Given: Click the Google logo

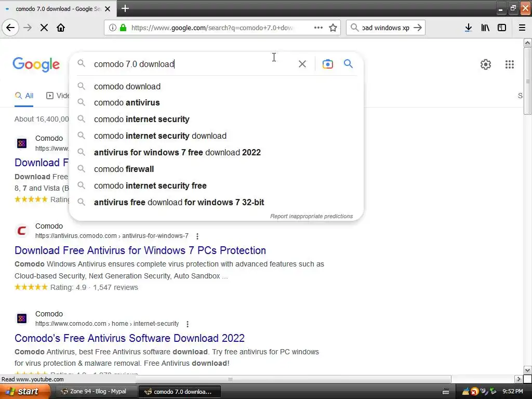Looking at the screenshot, I should coord(36,64).
